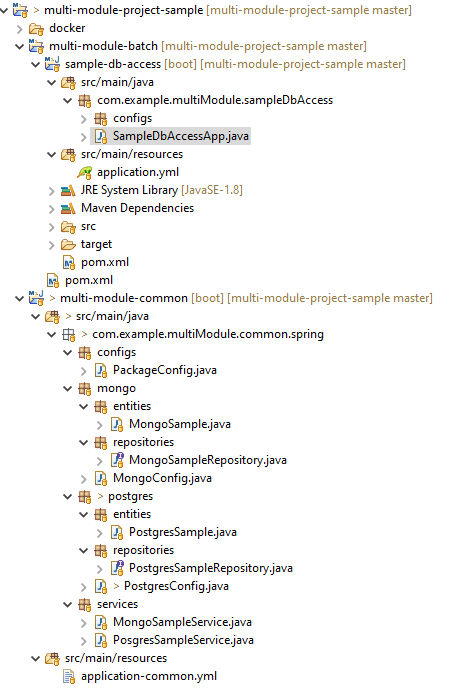
Task: Click the sample-db-access project icon
Action: (x=52, y=64)
